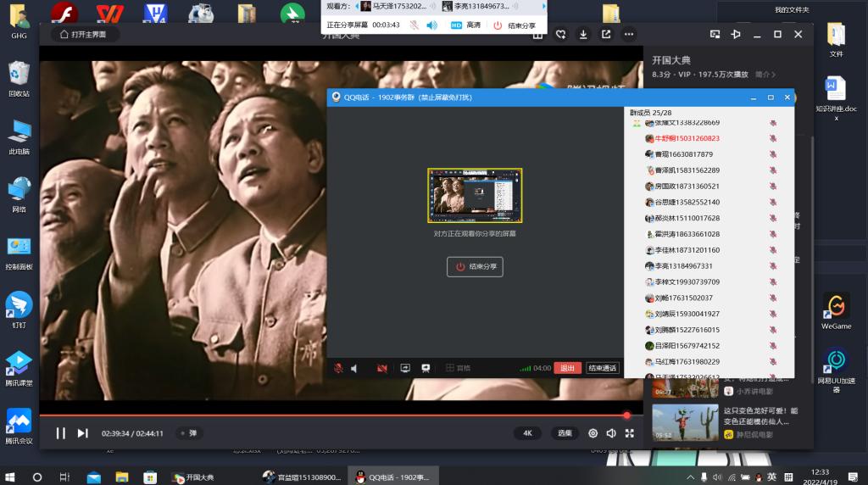Screen dimensions: 868x485
Task: Switch to 开国大典 taskbar item
Action: click(x=192, y=477)
